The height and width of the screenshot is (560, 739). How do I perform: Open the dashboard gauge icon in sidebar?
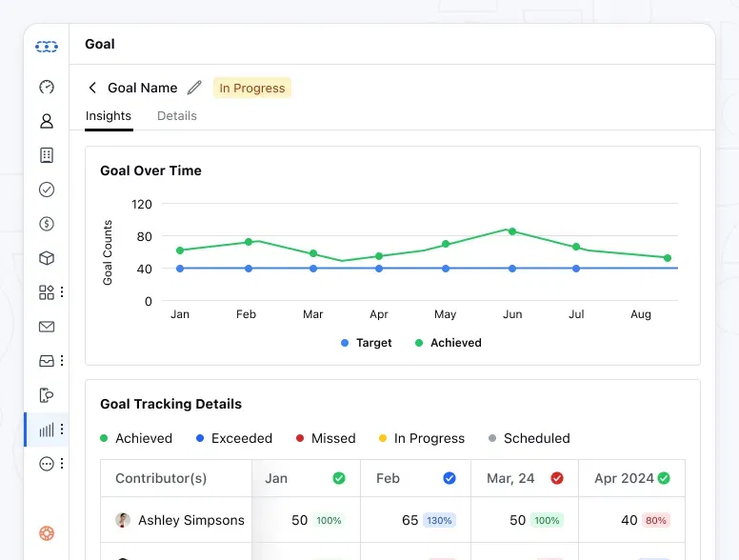tap(47, 87)
